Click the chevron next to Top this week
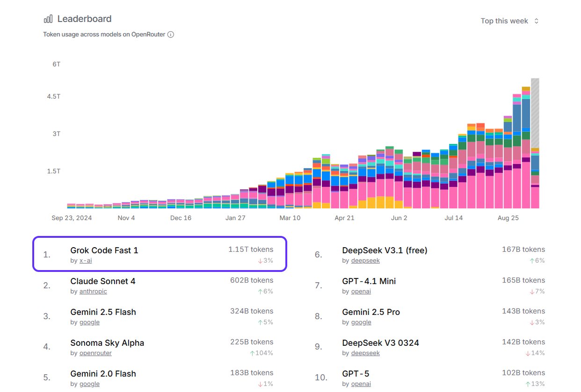The height and width of the screenshot is (392, 581). (536, 21)
